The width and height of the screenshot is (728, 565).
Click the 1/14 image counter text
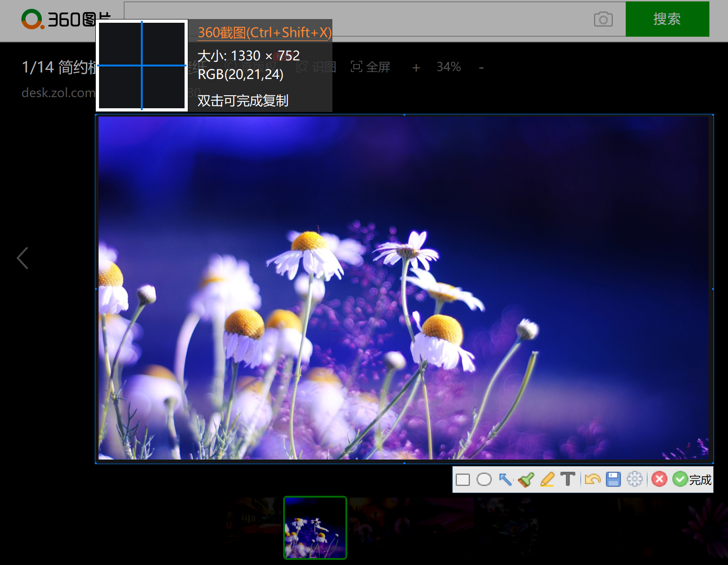pyautogui.click(x=38, y=67)
